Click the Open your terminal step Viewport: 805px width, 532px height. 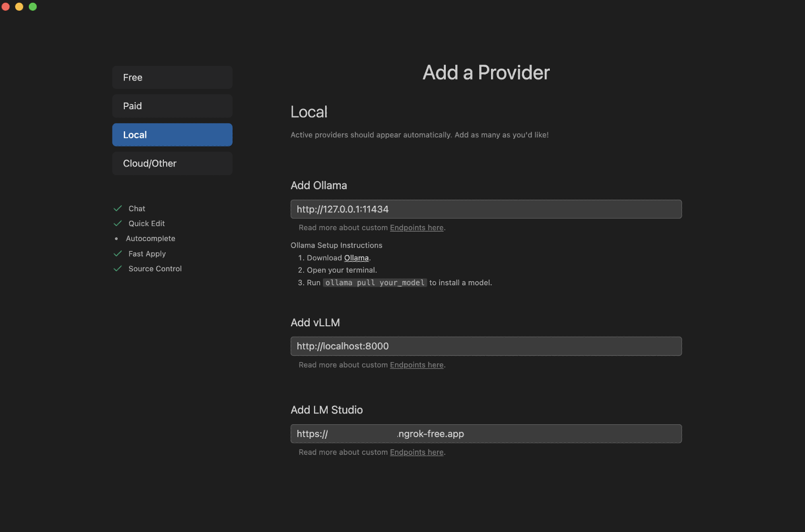[342, 270]
